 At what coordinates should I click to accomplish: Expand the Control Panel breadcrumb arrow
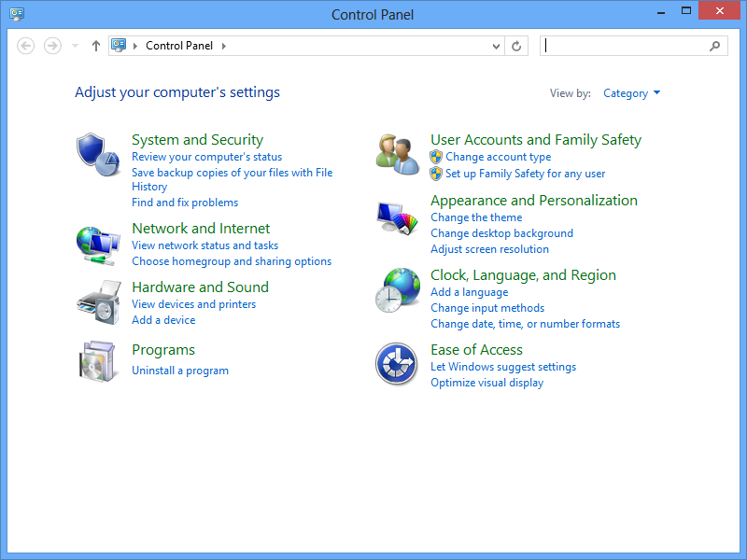[224, 46]
